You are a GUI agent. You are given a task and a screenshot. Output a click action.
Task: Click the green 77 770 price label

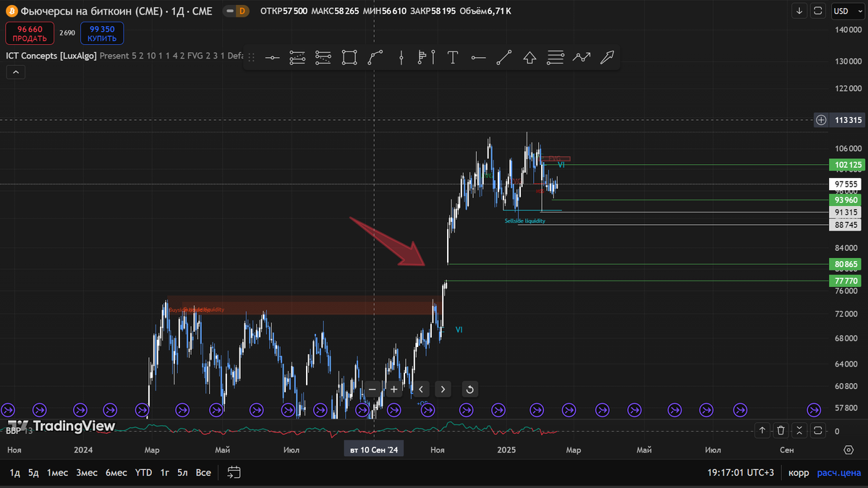point(846,281)
